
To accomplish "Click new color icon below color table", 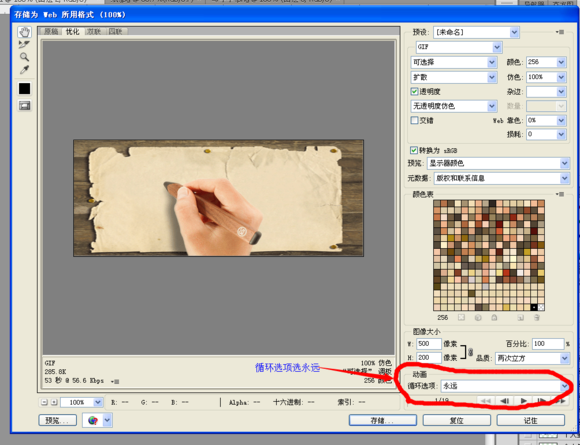I will coord(520,317).
